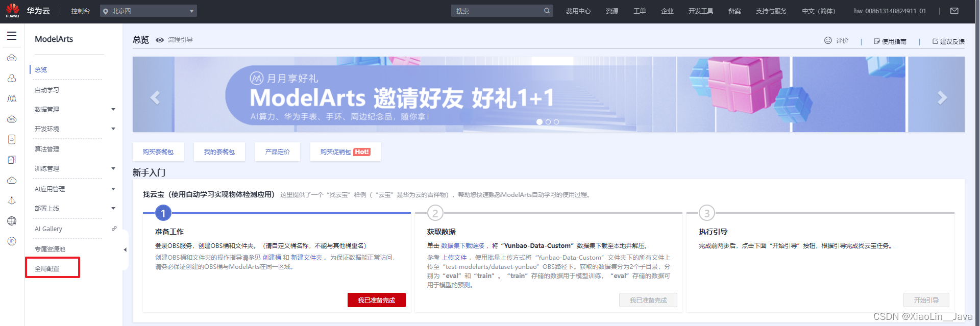The image size is (980, 326).
Task: Click the IP circle sidebar icon
Action: point(12,241)
